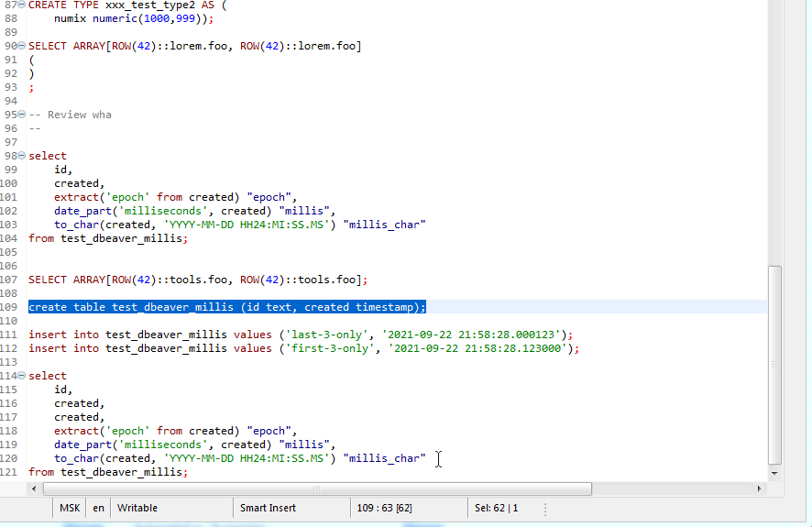Collapse the fold marker at line 87
The height and width of the screenshot is (527, 812).
pos(22,5)
